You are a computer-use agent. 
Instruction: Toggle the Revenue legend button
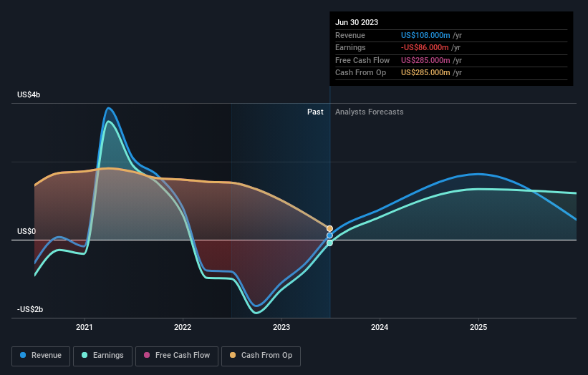[41, 356]
